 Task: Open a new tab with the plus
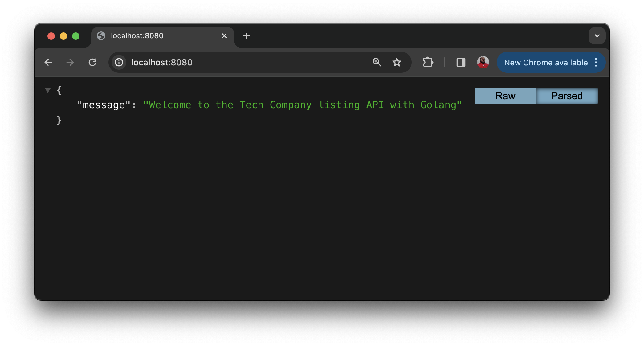[246, 36]
